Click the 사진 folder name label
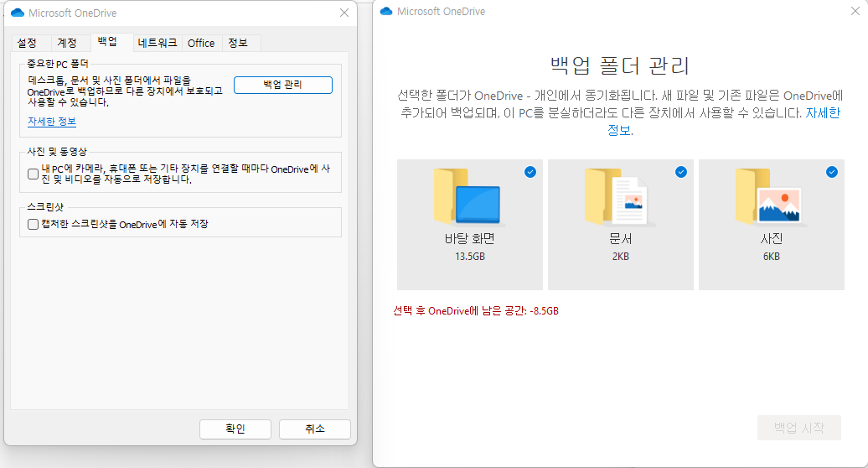Image resolution: width=868 pixels, height=468 pixels. 772,239
